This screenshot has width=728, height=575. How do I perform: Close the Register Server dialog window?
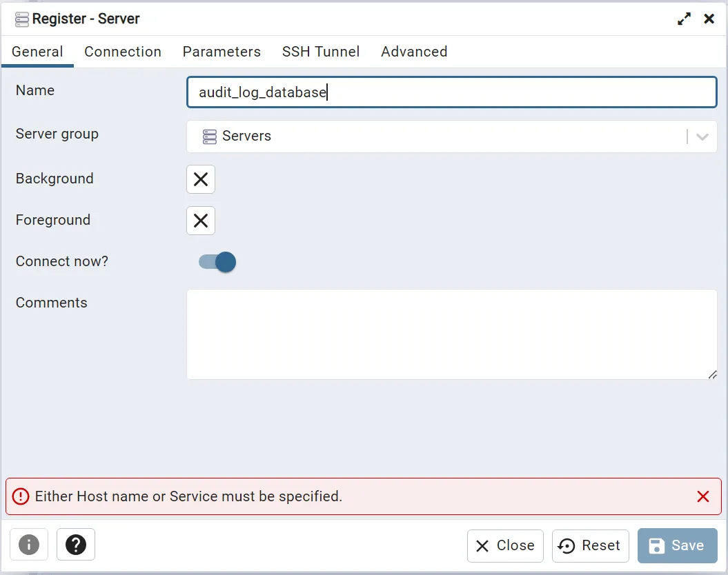tap(709, 19)
